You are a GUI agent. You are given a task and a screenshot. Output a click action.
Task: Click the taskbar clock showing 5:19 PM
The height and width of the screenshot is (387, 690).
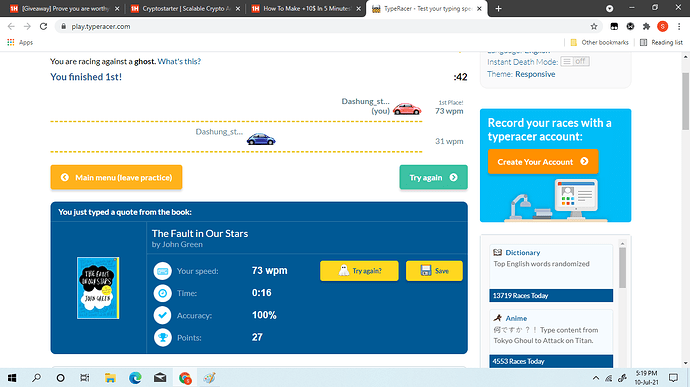point(647,378)
